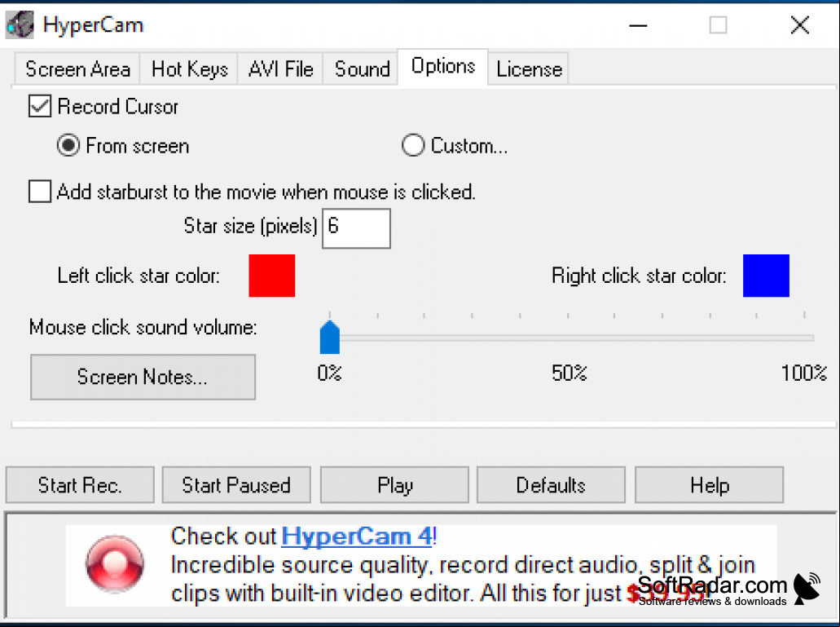Image resolution: width=840 pixels, height=627 pixels.
Task: Click the "Right click star color:" label
Action: (x=639, y=276)
